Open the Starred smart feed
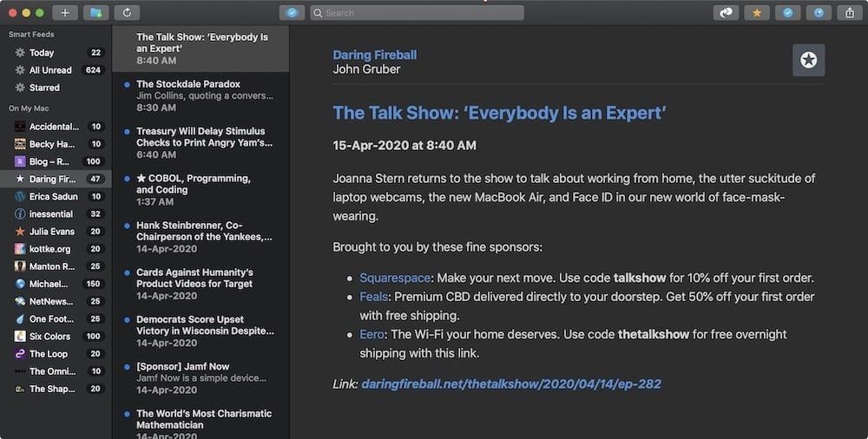The width and height of the screenshot is (868, 439). (44, 88)
